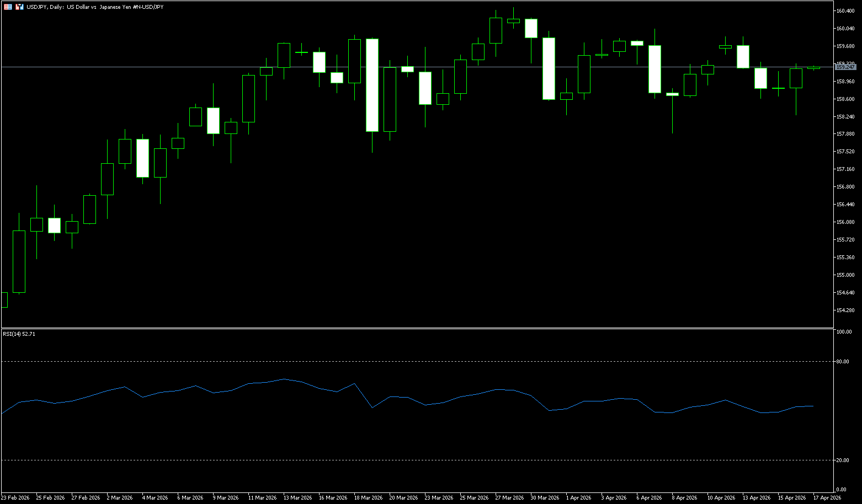Open the one-click trading panel icon
The width and height of the screenshot is (862, 504).
(x=19, y=7)
